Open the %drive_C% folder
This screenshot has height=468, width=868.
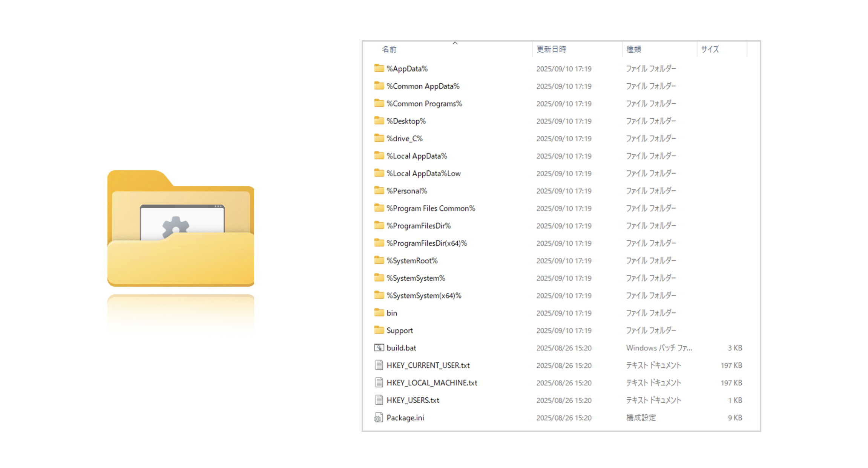pos(405,138)
